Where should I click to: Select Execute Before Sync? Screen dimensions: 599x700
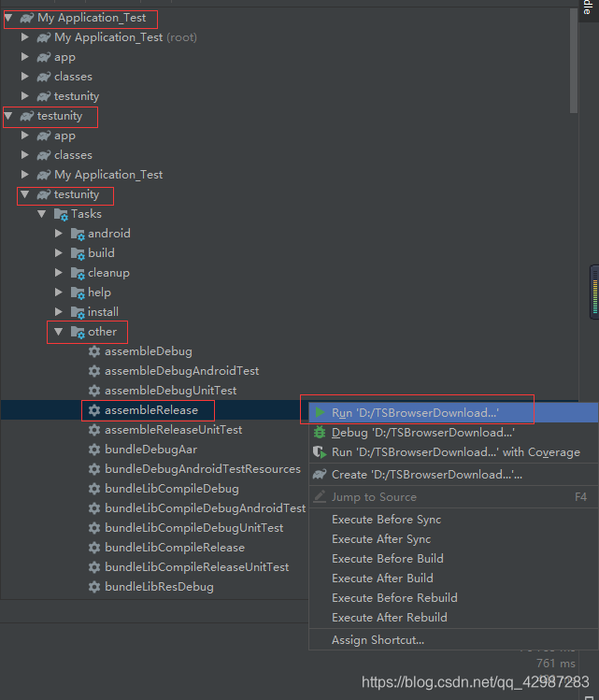coord(454,520)
